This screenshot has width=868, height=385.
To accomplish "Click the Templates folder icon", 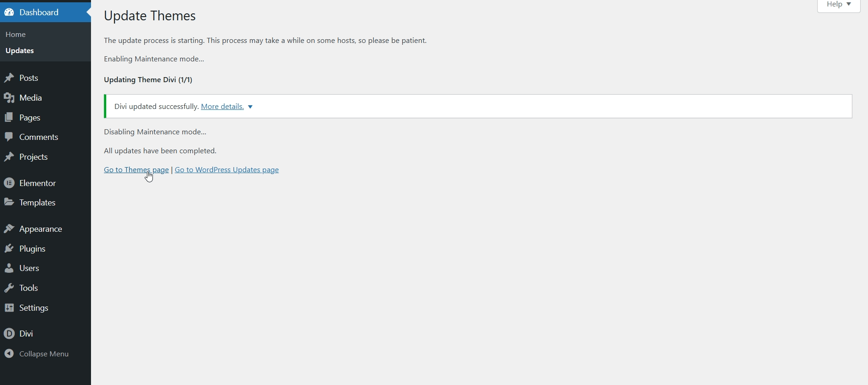I will [9, 202].
